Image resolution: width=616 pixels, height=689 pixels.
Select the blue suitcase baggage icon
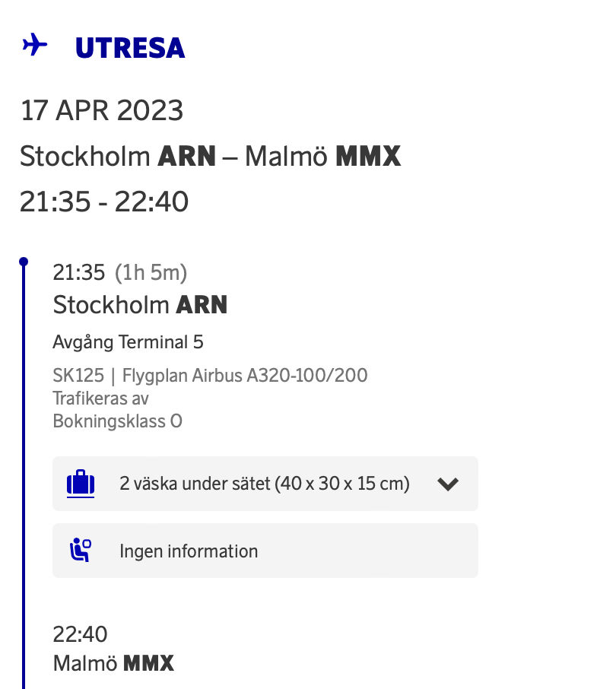[x=79, y=484]
